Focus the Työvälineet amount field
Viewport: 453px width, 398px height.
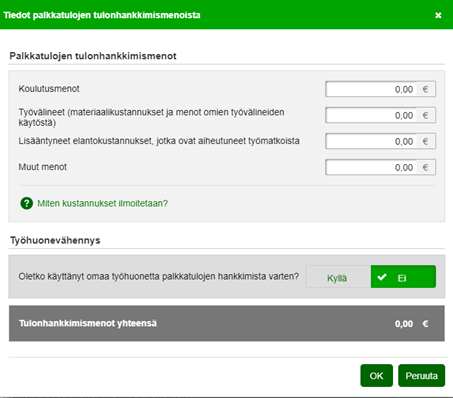371,115
